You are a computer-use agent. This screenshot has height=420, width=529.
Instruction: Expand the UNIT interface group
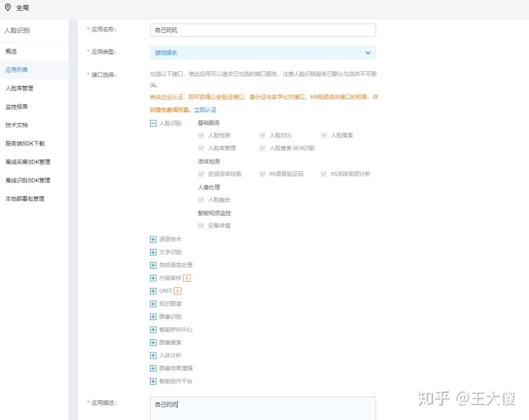coord(153,291)
